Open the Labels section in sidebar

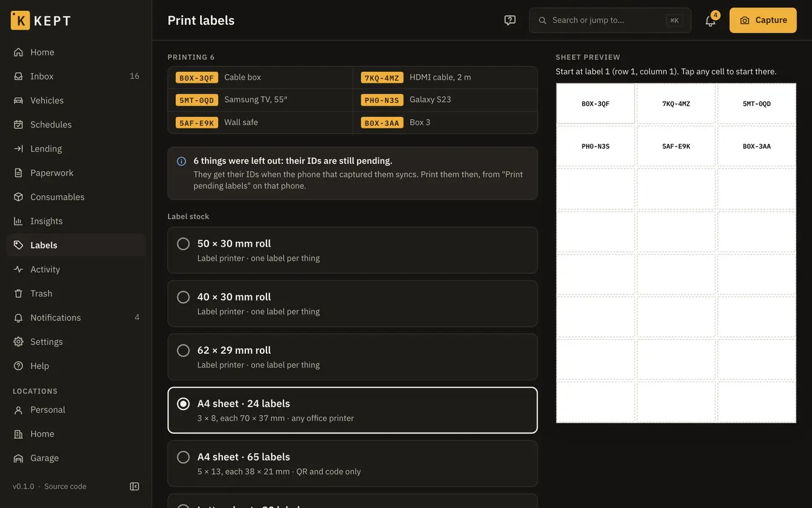click(x=76, y=246)
